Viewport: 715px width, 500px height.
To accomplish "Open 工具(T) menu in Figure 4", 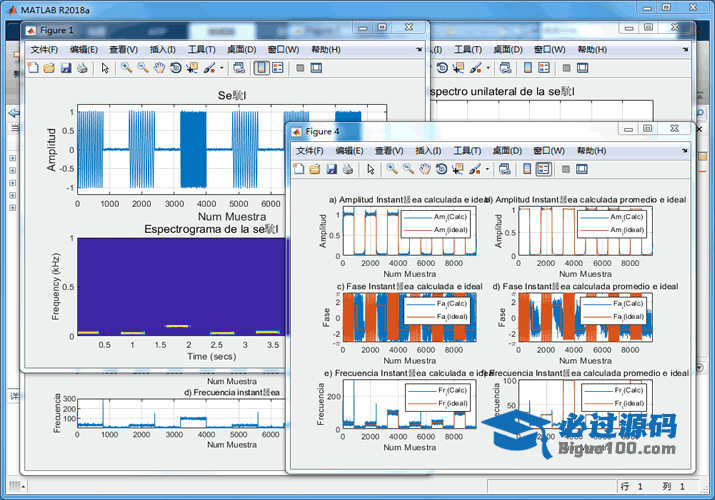I will [x=467, y=151].
